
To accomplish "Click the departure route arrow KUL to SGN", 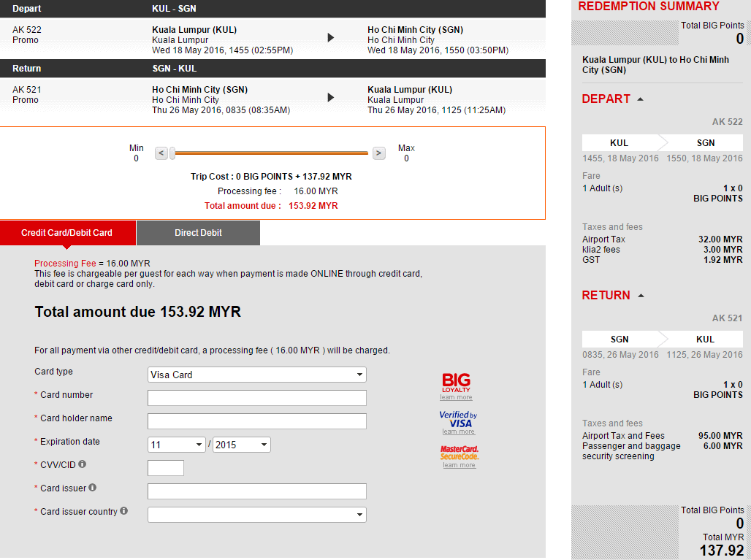I will tap(330, 38).
